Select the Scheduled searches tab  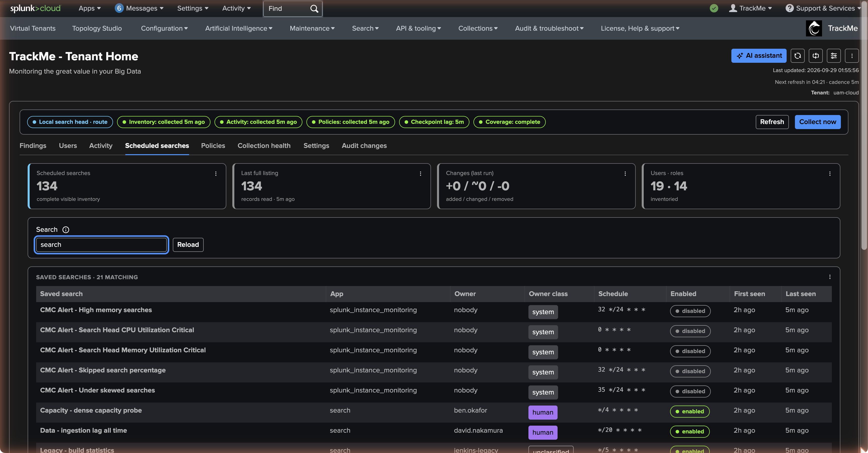157,145
